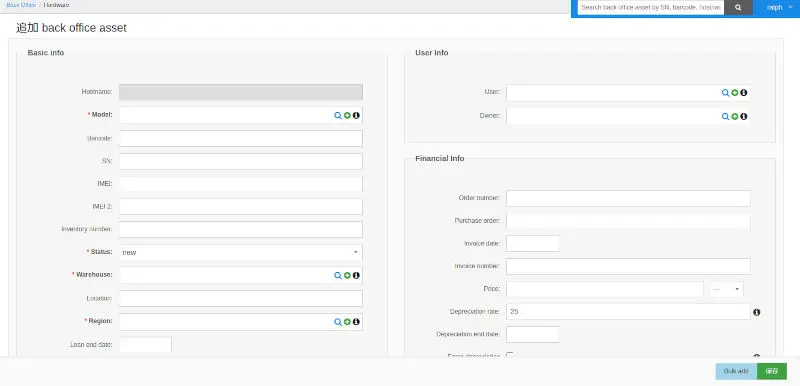Click the Loan end date field
800x386 pixels.
tap(145, 345)
